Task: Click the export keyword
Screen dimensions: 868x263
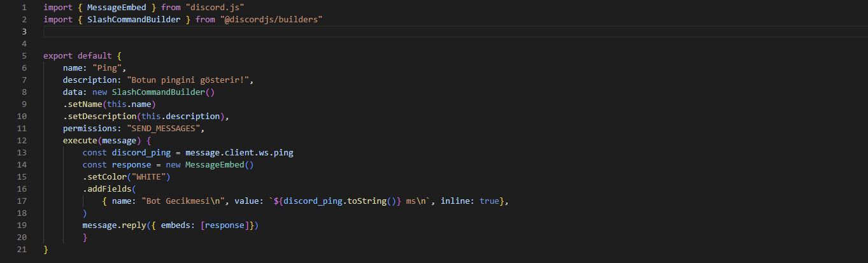Action: pyautogui.click(x=58, y=56)
